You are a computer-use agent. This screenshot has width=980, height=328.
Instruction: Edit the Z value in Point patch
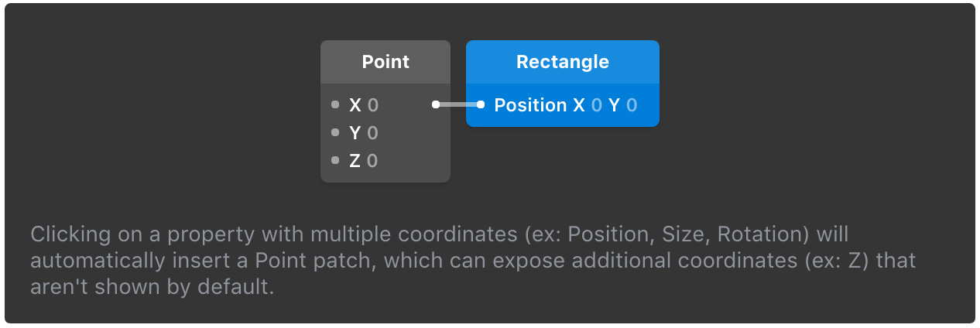click(x=372, y=161)
